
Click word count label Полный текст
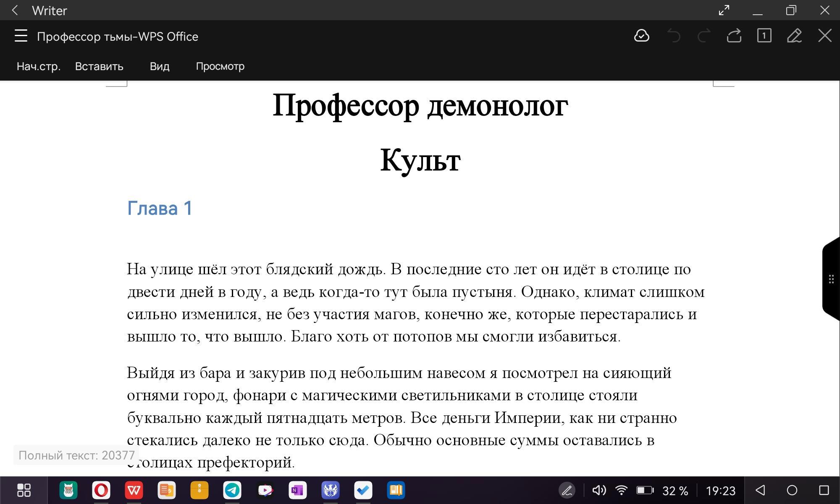tap(76, 455)
